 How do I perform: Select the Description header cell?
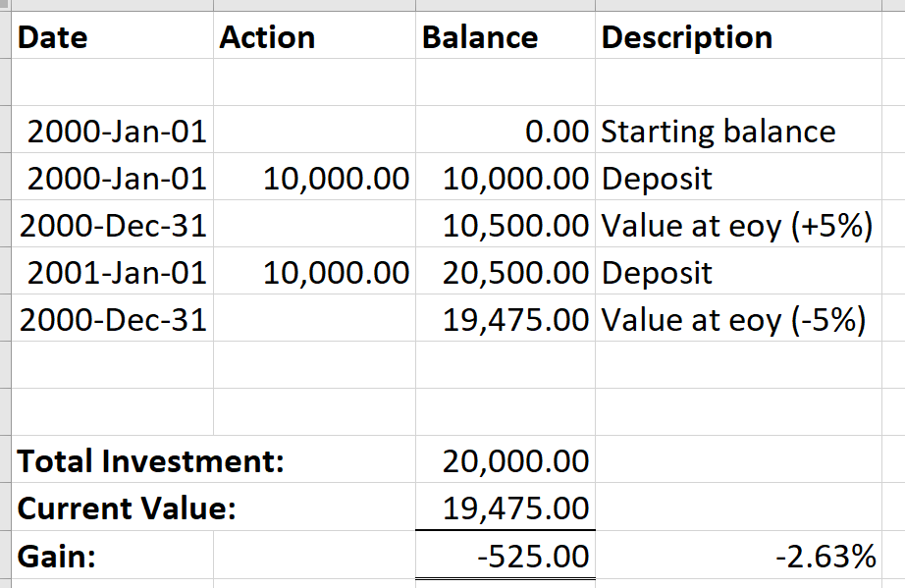[x=739, y=35]
